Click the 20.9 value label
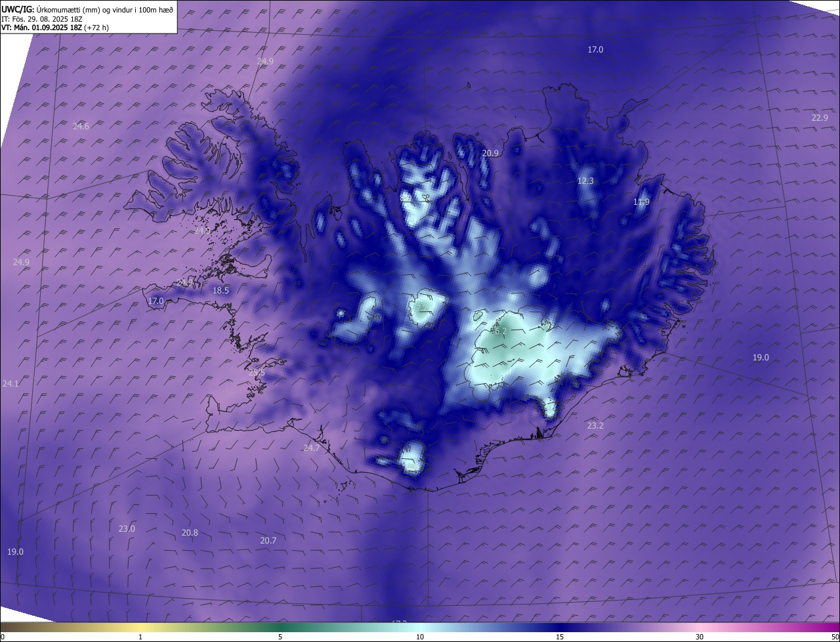 (490, 153)
